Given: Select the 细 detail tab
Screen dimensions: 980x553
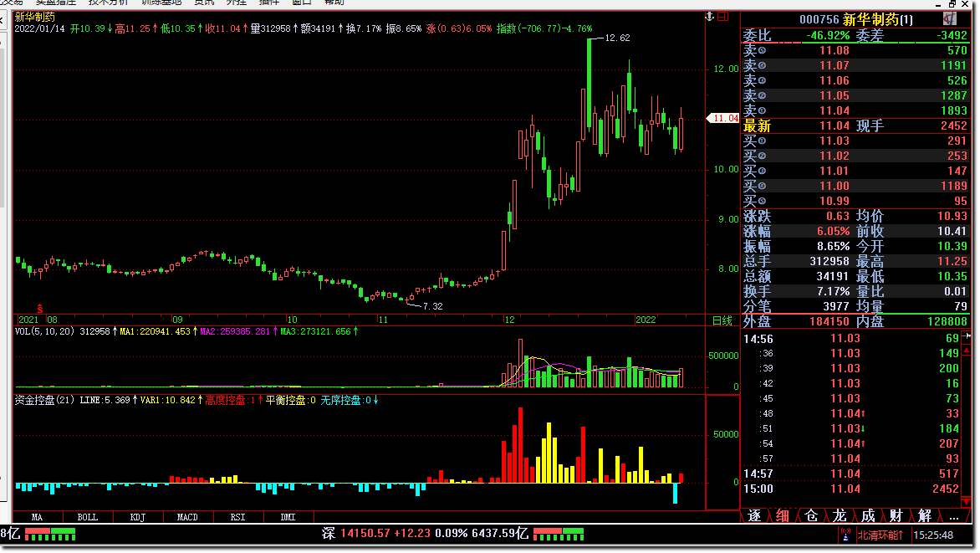Looking at the screenshot, I should tap(783, 516).
